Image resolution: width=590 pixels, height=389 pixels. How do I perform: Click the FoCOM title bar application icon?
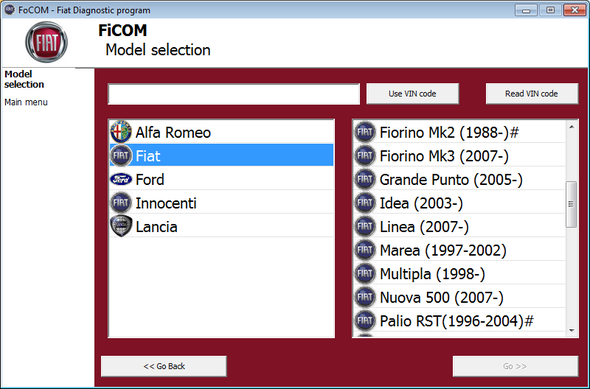tap(9, 10)
